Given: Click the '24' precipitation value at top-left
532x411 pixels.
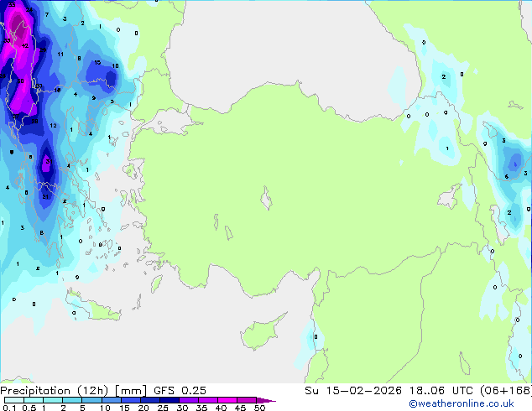Looking at the screenshot, I should point(29,10).
